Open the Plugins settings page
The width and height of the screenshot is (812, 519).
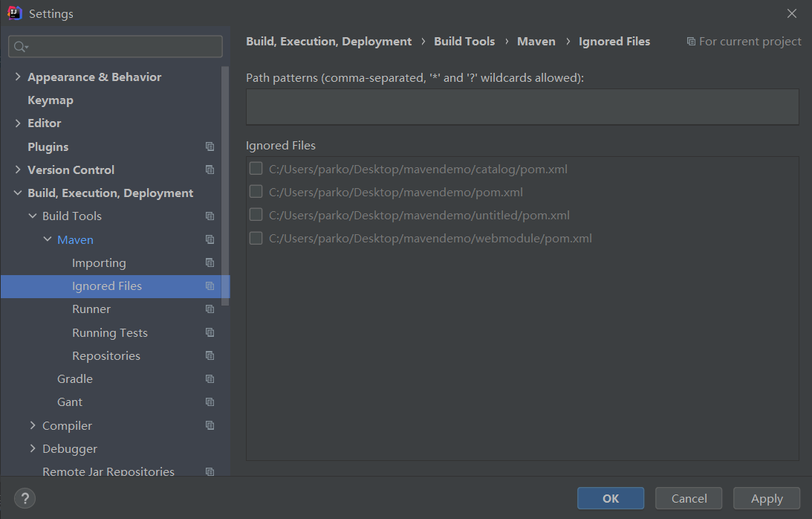tap(48, 146)
